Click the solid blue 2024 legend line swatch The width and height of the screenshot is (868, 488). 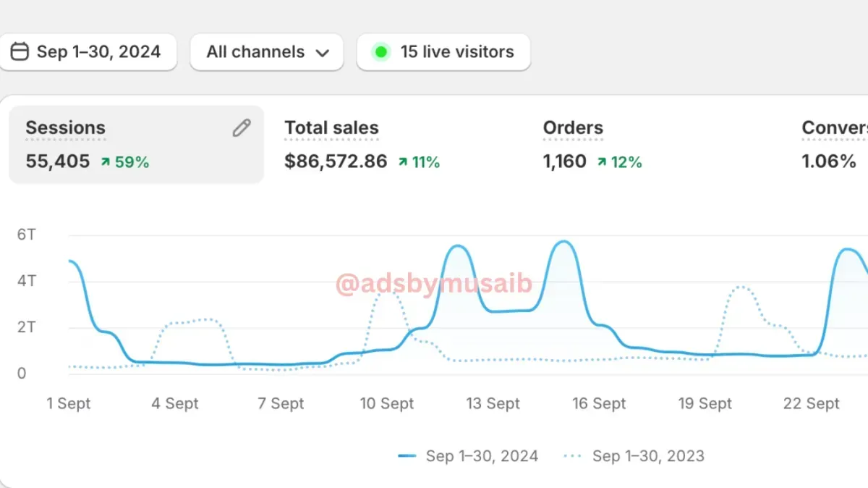tap(407, 456)
